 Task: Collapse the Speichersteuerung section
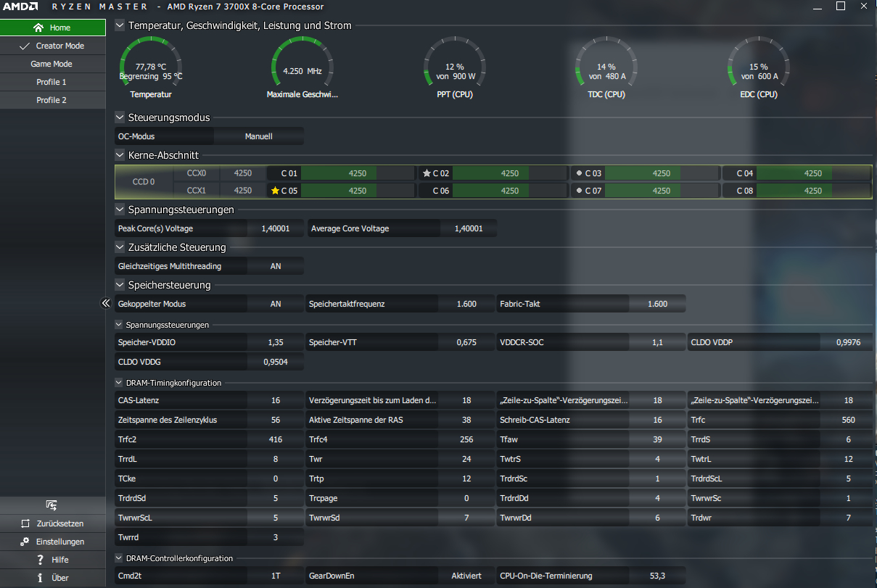pyautogui.click(x=120, y=285)
